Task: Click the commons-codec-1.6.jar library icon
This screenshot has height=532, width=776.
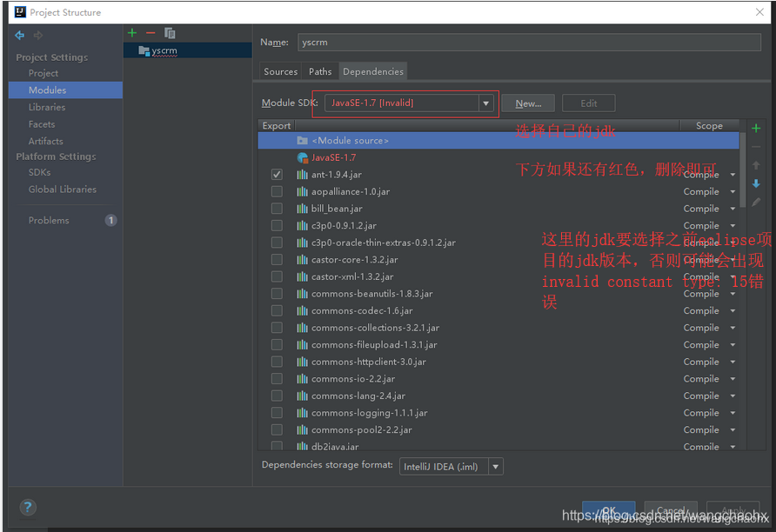Action: click(303, 310)
